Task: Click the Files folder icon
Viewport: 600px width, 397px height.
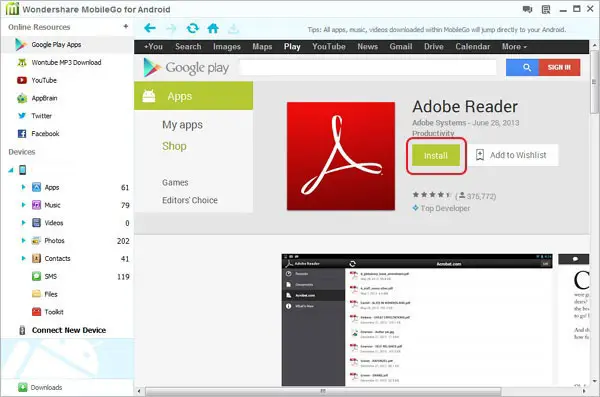Action: [x=36, y=294]
